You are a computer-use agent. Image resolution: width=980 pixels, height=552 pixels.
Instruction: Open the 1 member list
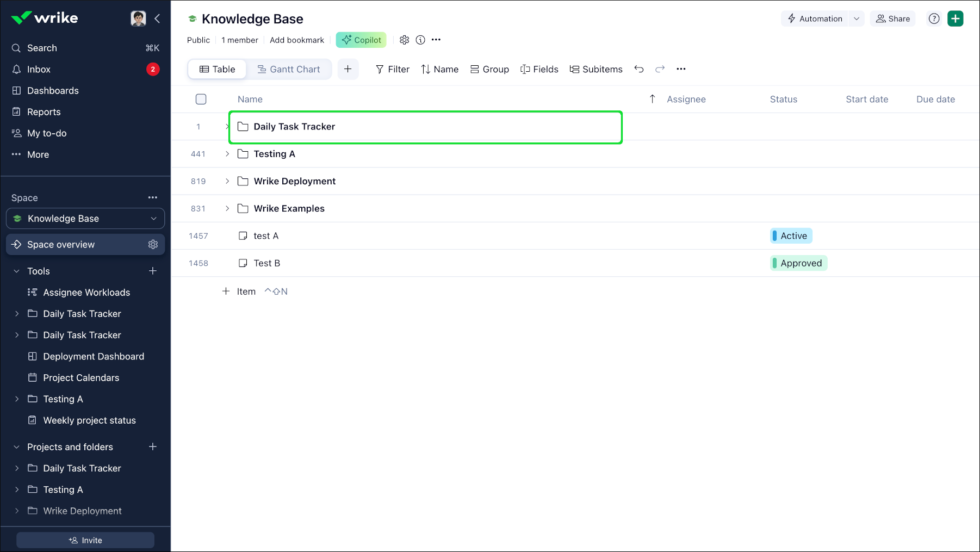(x=240, y=40)
